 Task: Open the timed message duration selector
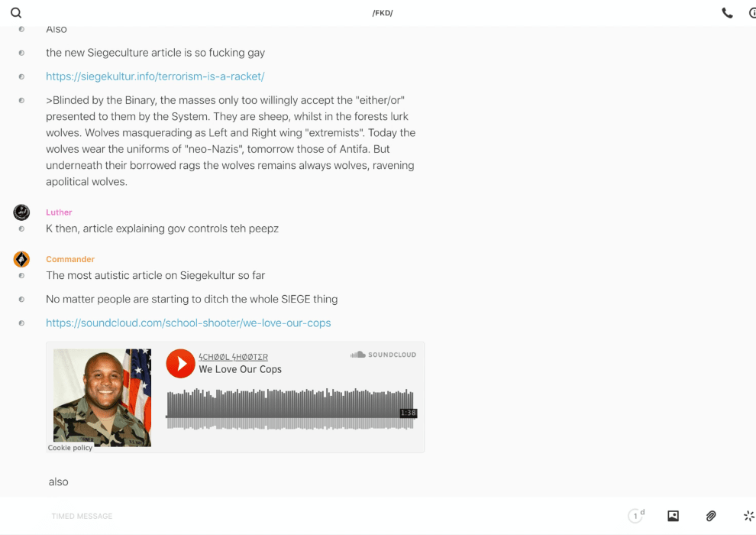636,516
